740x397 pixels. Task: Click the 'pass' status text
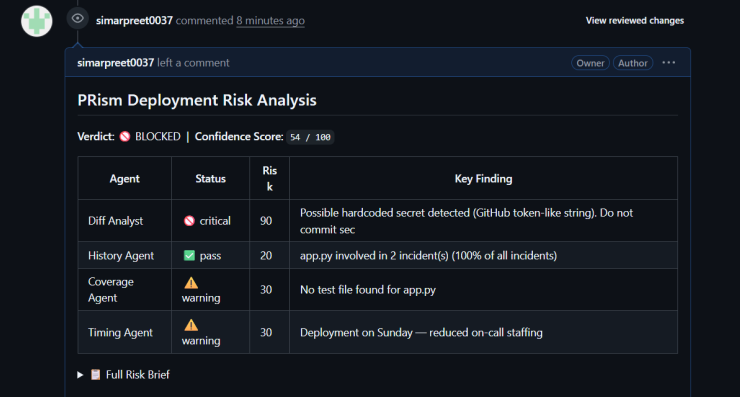pyautogui.click(x=210, y=256)
